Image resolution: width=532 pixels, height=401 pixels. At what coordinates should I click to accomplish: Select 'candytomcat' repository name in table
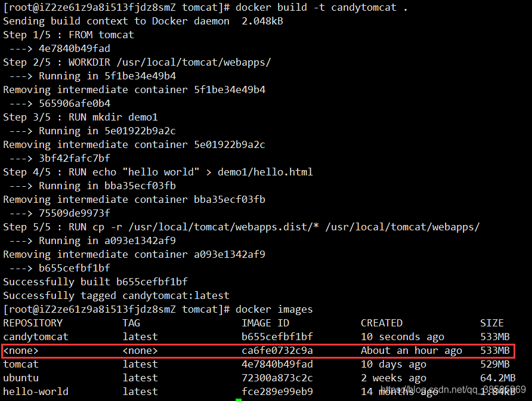click(x=36, y=337)
